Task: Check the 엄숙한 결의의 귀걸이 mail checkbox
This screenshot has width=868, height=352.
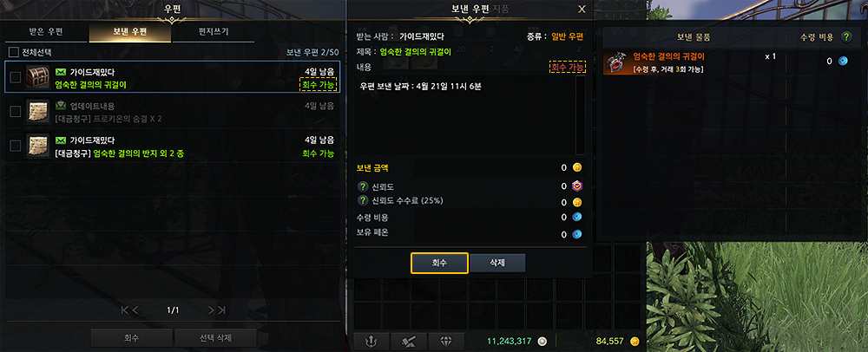Action: [16, 77]
